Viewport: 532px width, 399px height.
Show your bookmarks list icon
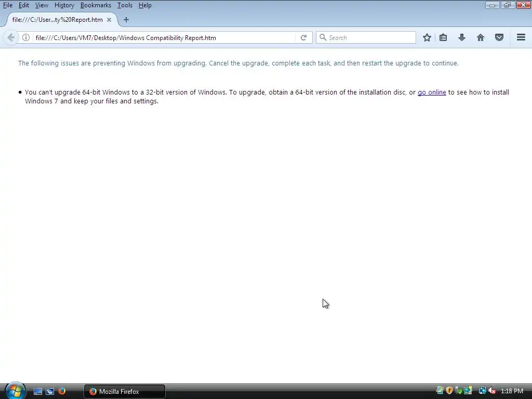(x=443, y=37)
